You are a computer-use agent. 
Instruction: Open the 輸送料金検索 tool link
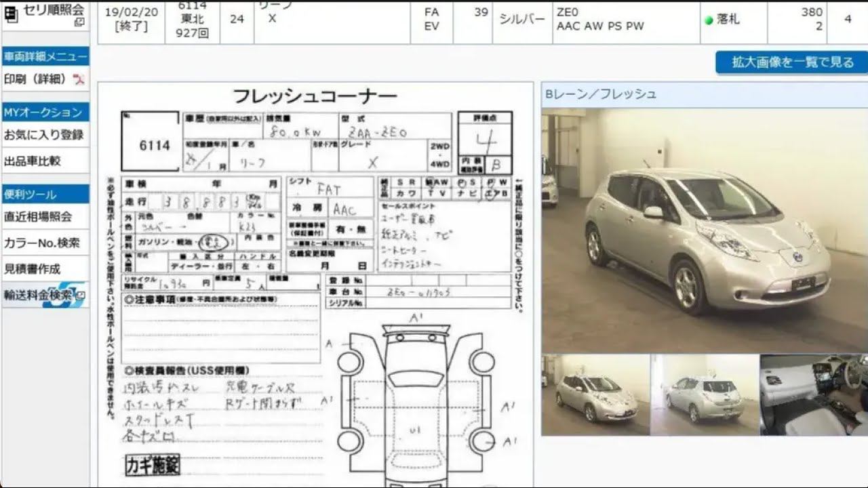(38, 296)
